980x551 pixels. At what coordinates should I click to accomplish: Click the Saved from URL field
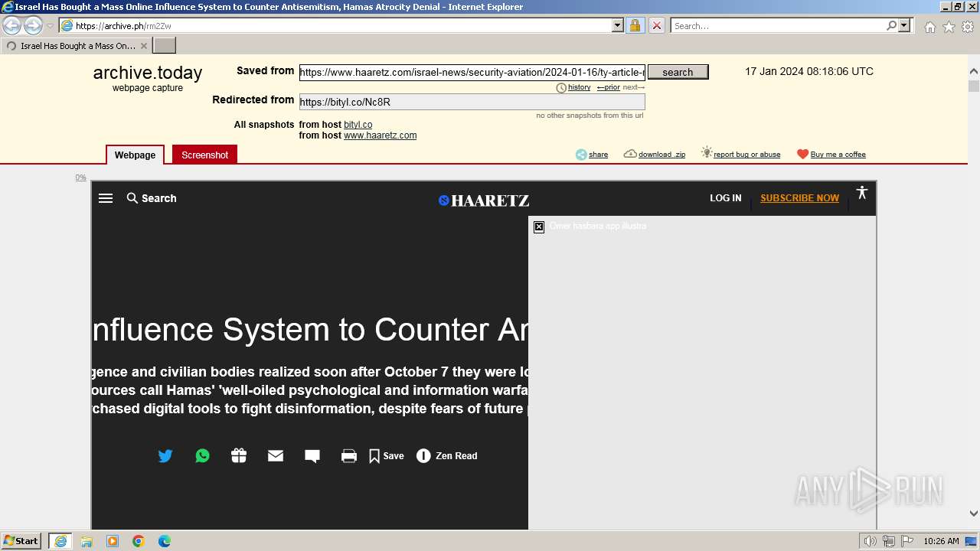click(472, 72)
